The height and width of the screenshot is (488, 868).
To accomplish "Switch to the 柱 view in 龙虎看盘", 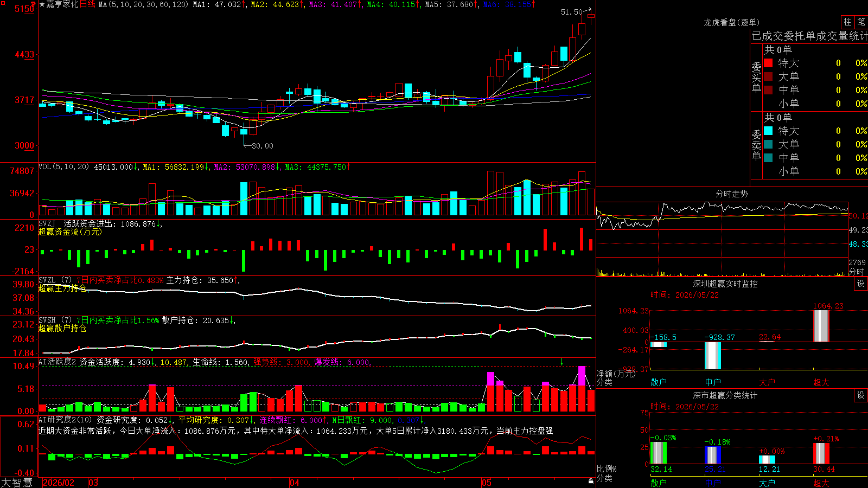I will pyautogui.click(x=847, y=22).
